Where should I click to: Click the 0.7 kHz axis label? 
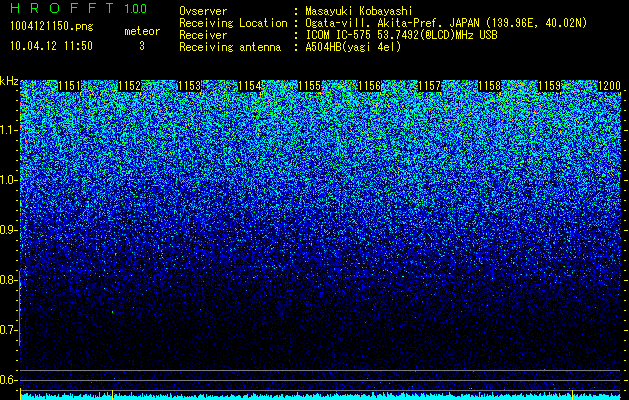coord(9,330)
